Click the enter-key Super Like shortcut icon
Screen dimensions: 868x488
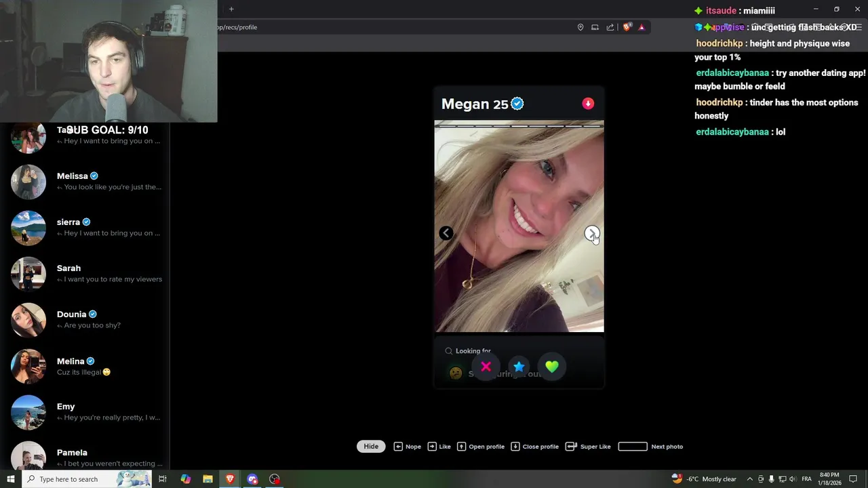[x=571, y=447]
